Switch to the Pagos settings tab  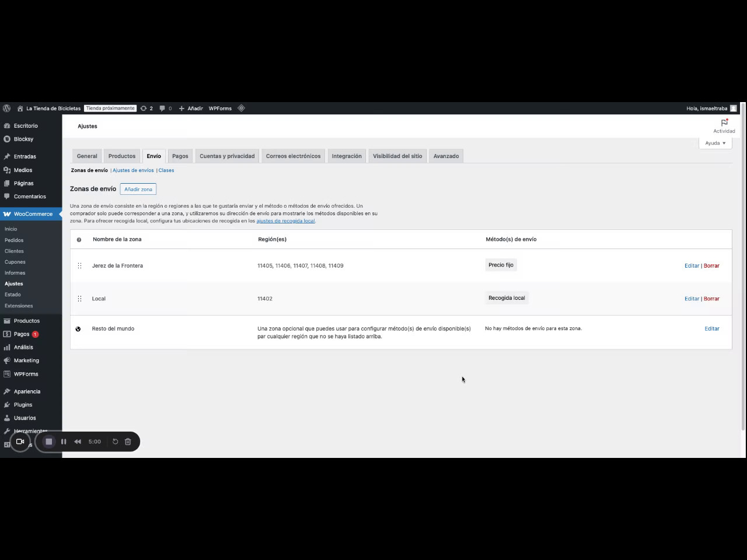click(180, 156)
